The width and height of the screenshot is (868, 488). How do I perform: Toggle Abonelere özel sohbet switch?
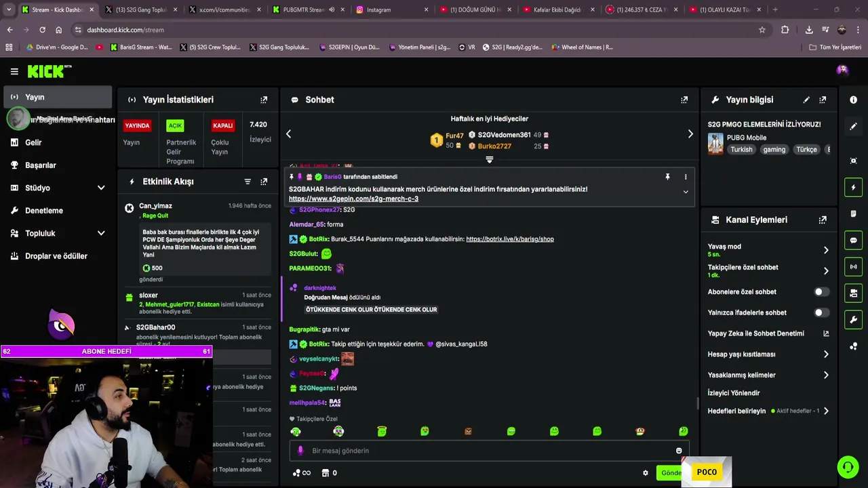[821, 292]
